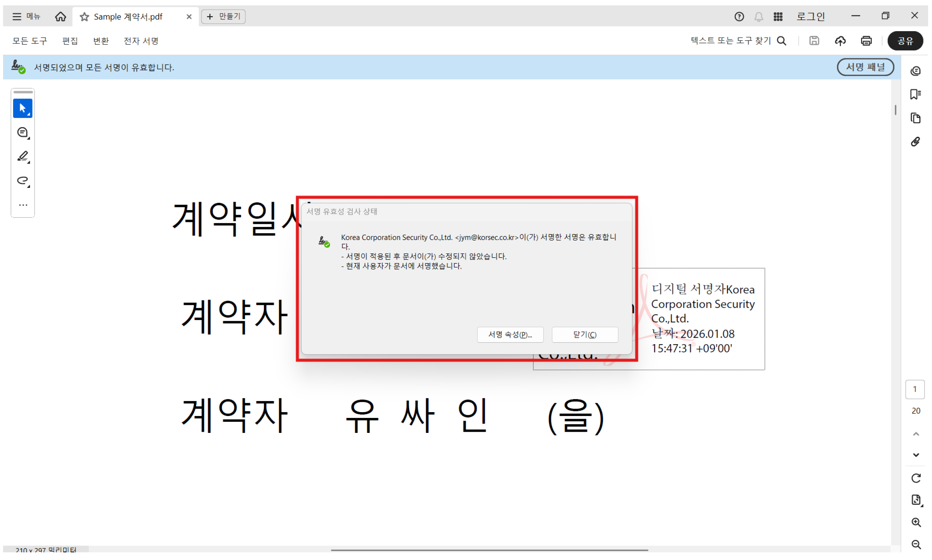Expand the more tools ellipsis

(x=23, y=204)
